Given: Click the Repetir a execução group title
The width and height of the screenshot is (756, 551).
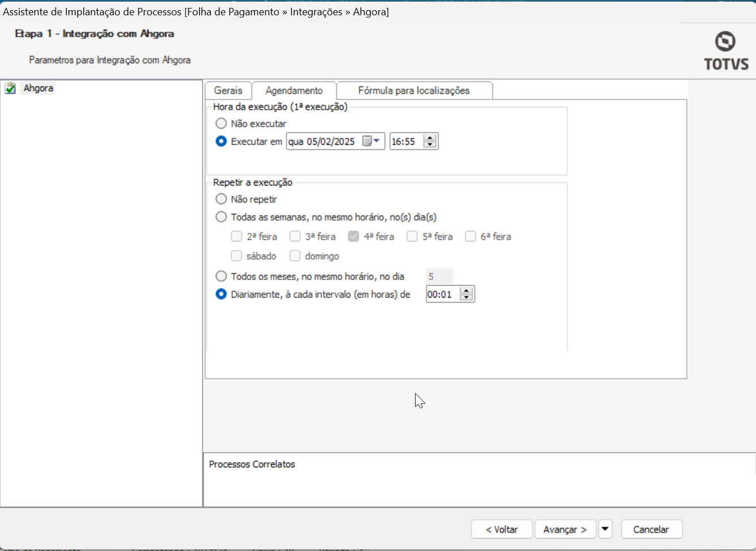Looking at the screenshot, I should point(253,182).
